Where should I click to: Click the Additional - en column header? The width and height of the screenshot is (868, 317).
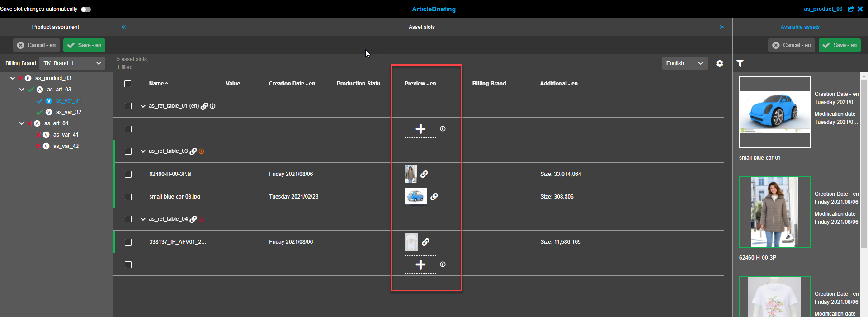click(x=559, y=84)
